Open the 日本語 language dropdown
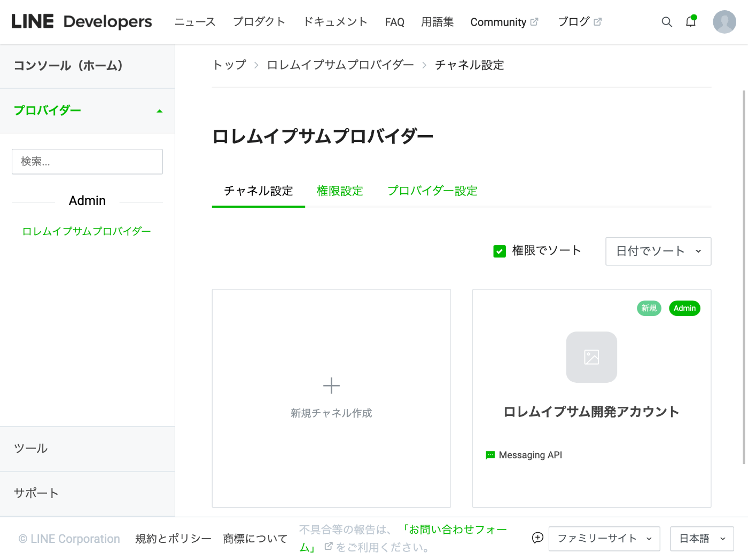This screenshot has width=748, height=560. pos(702,539)
